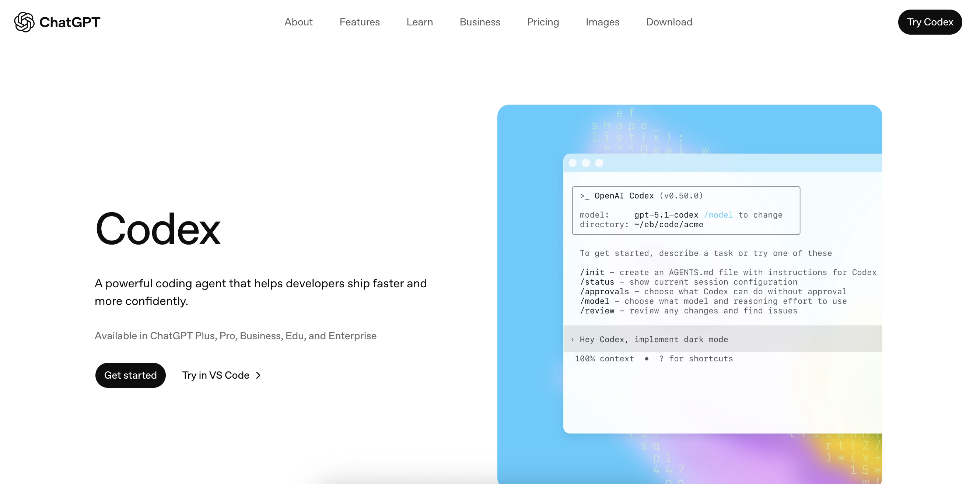This screenshot has width=980, height=484.
Task: Open the Images nav link
Action: point(602,22)
